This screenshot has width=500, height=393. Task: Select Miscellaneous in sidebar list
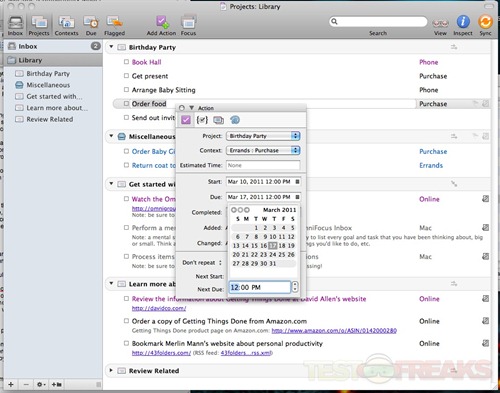[x=48, y=85]
